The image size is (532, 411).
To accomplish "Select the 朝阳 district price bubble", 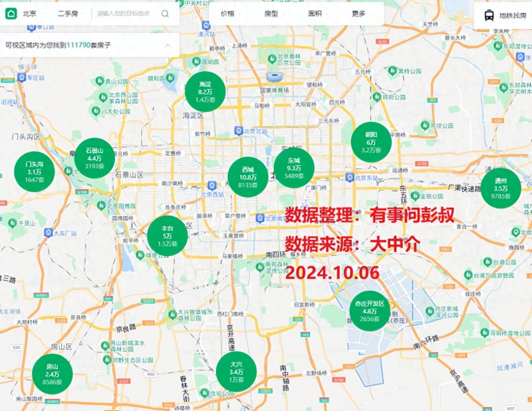I will point(371,142).
